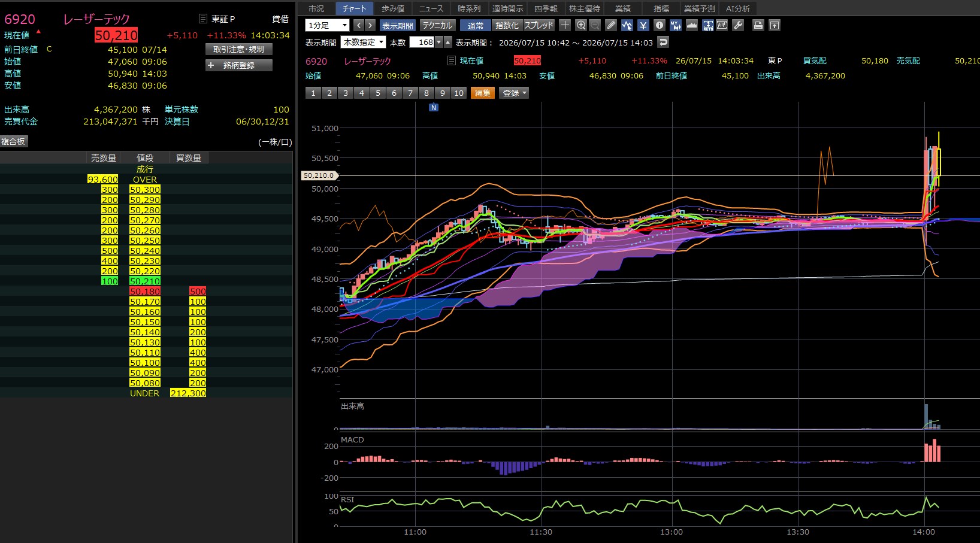This screenshot has height=543, width=980.
Task: Click the 本数 input field showing 168
Action: (422, 42)
